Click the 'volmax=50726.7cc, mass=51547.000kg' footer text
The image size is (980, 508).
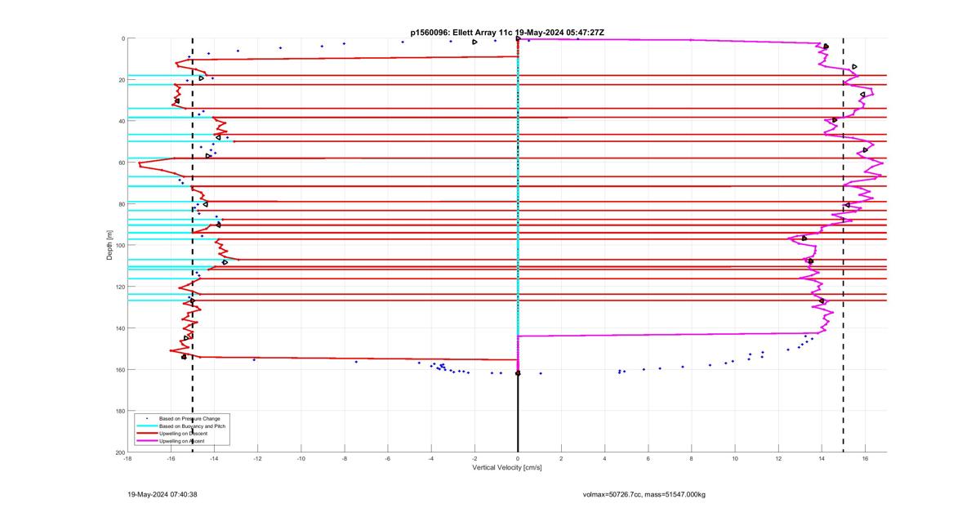pos(644,494)
